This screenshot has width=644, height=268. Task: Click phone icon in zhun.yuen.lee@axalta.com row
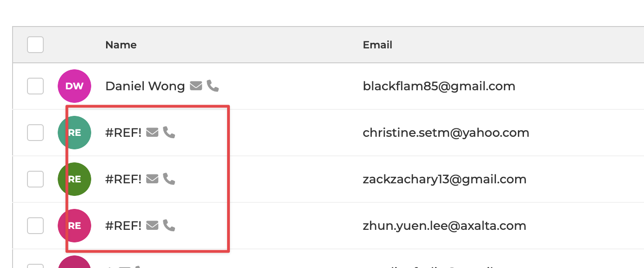(x=169, y=226)
